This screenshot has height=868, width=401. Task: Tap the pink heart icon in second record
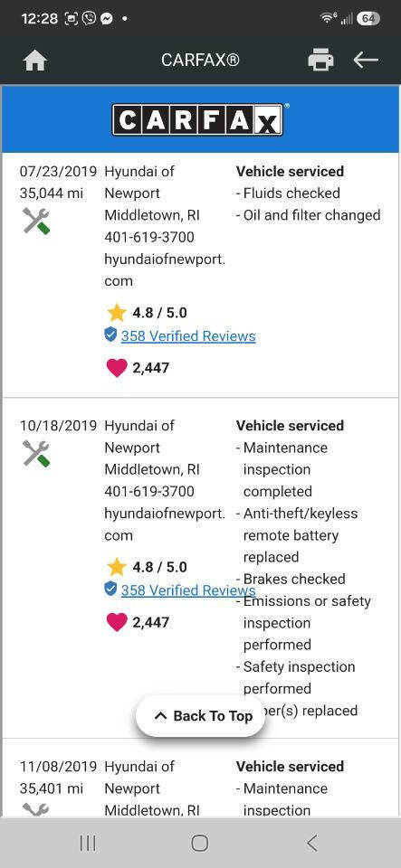(116, 622)
